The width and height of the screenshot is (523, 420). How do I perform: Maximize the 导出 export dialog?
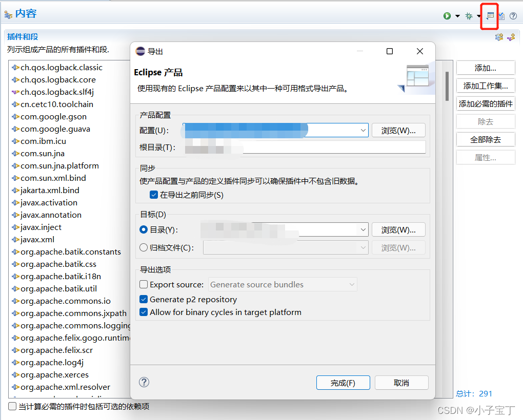(390, 51)
